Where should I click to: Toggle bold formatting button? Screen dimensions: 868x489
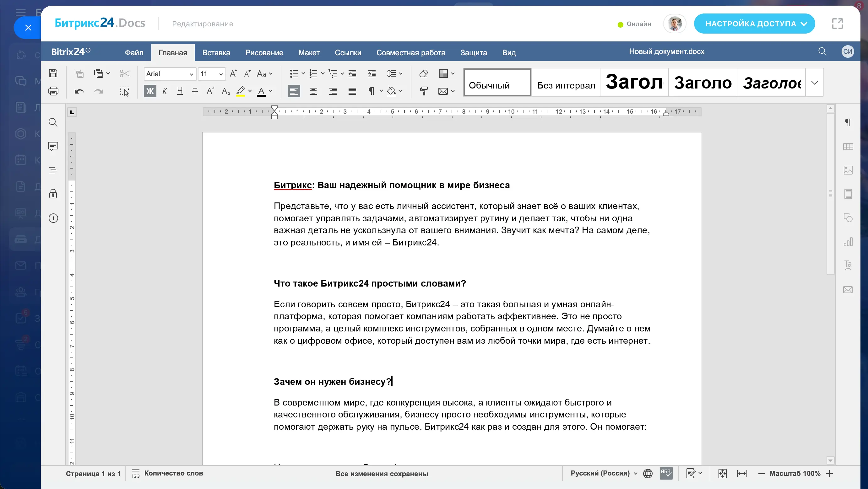pyautogui.click(x=150, y=91)
